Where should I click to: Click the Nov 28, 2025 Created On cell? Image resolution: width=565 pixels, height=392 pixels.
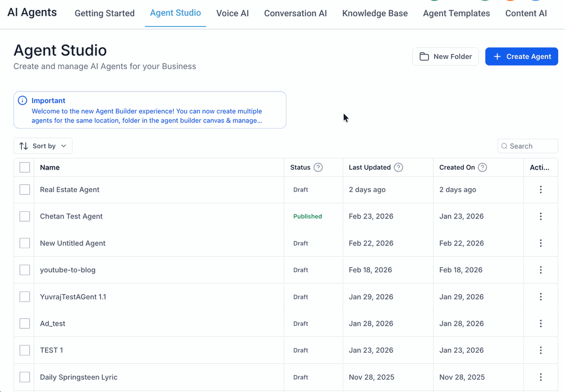click(x=462, y=377)
